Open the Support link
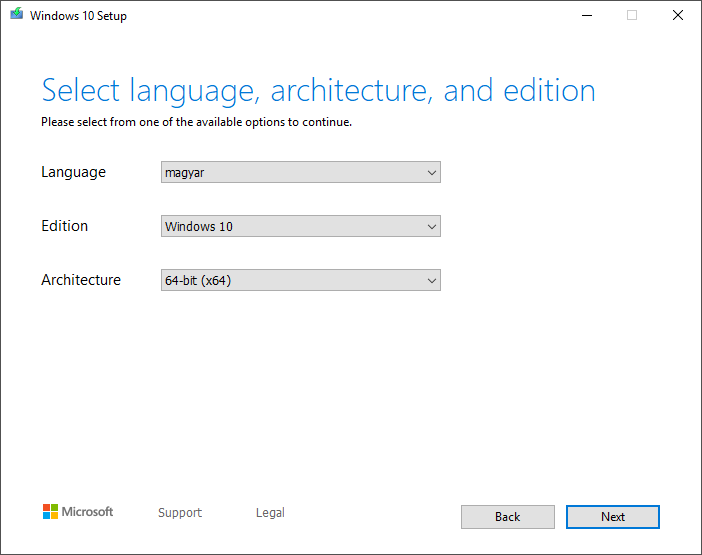This screenshot has width=702, height=555. (x=180, y=513)
